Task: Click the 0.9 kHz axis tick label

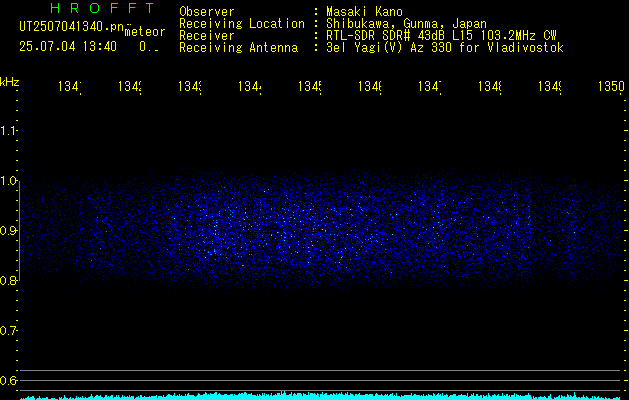Action: tap(9, 230)
